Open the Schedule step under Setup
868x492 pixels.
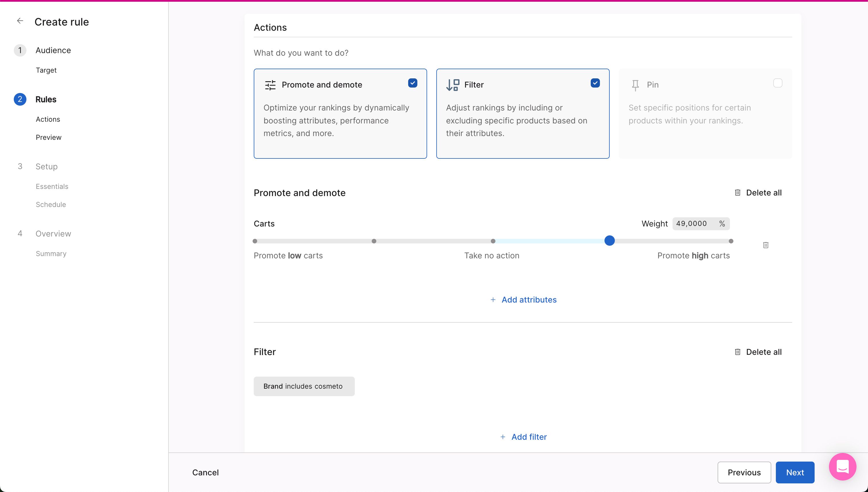[x=51, y=204]
